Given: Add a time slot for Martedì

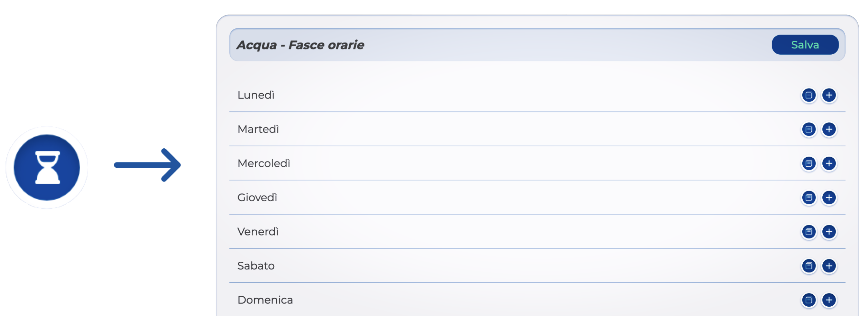Looking at the screenshot, I should 829,129.
